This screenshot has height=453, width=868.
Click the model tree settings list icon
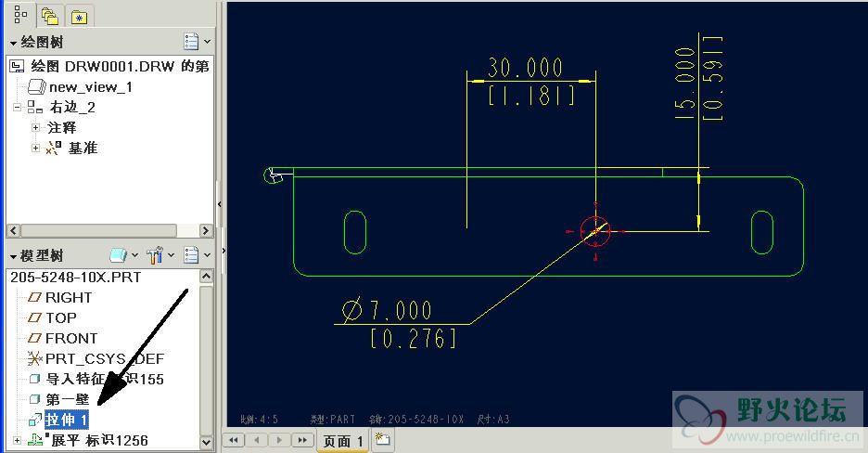[192, 255]
